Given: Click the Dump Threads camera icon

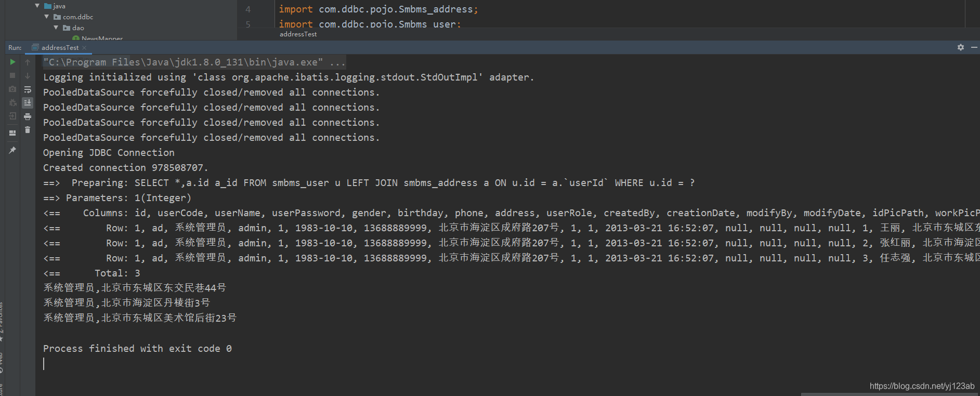Looking at the screenshot, I should pyautogui.click(x=12, y=89).
